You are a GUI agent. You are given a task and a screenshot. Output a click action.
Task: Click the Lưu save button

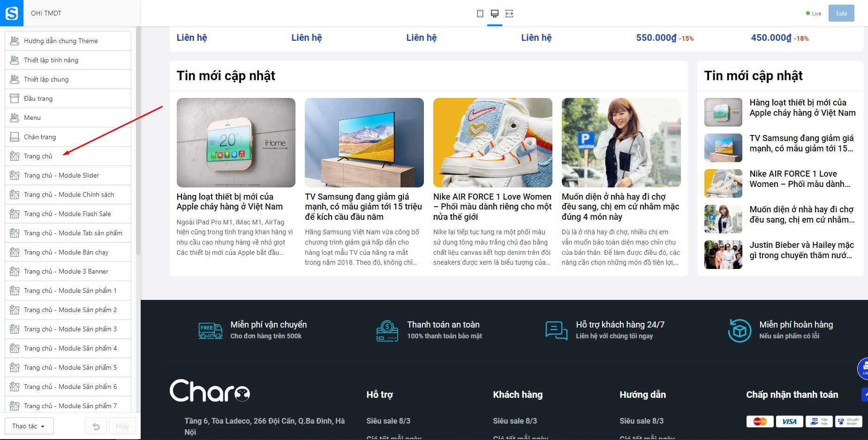click(841, 13)
